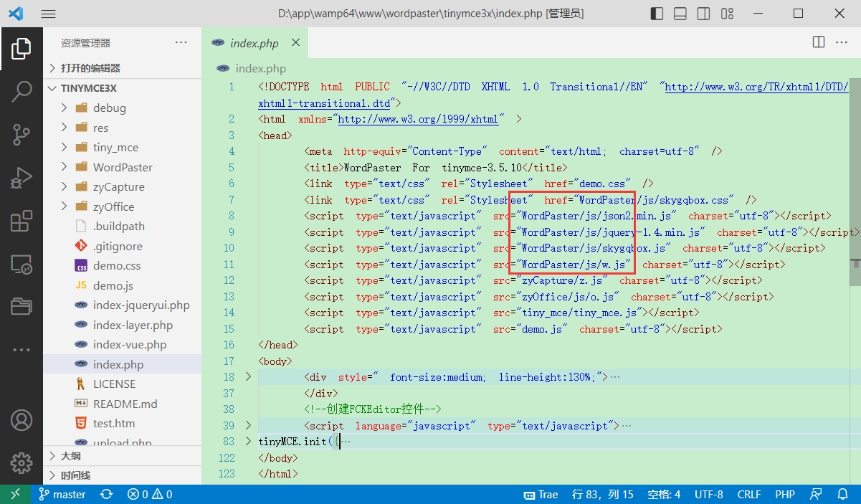
Task: Open the Manage settings gear
Action: pyautogui.click(x=22, y=462)
